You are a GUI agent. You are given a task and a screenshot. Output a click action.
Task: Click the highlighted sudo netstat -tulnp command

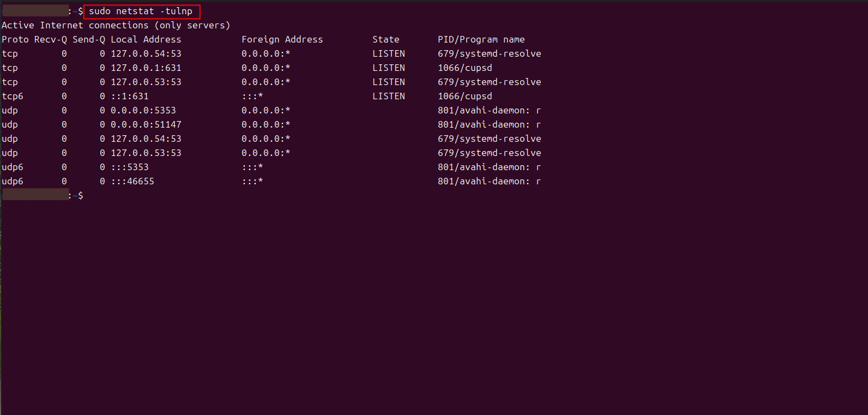[141, 11]
